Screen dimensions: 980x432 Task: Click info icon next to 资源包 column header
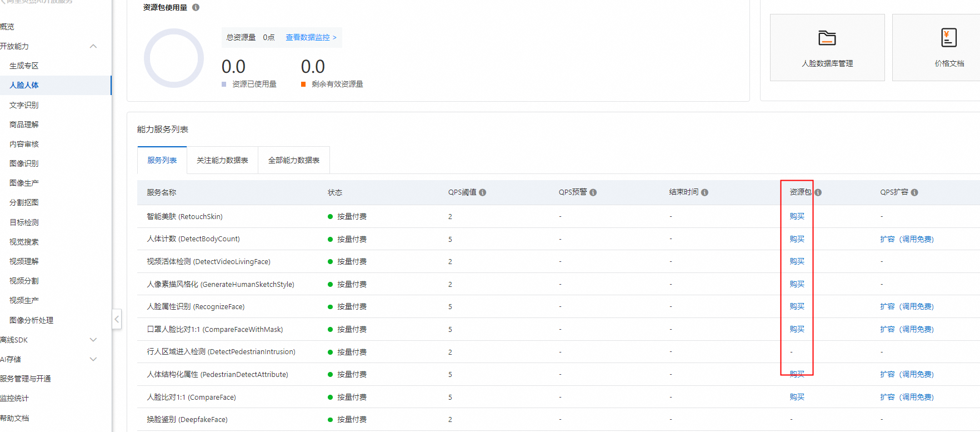pos(818,192)
